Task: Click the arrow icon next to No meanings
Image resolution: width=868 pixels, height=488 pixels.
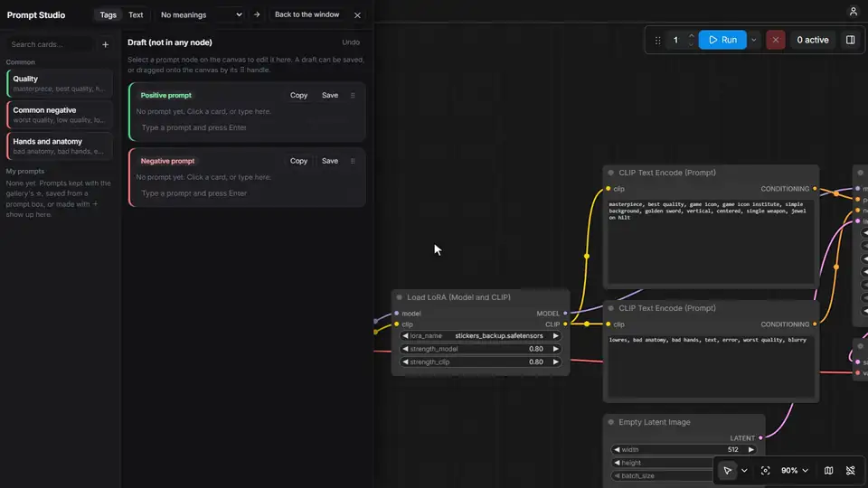Action: click(256, 15)
